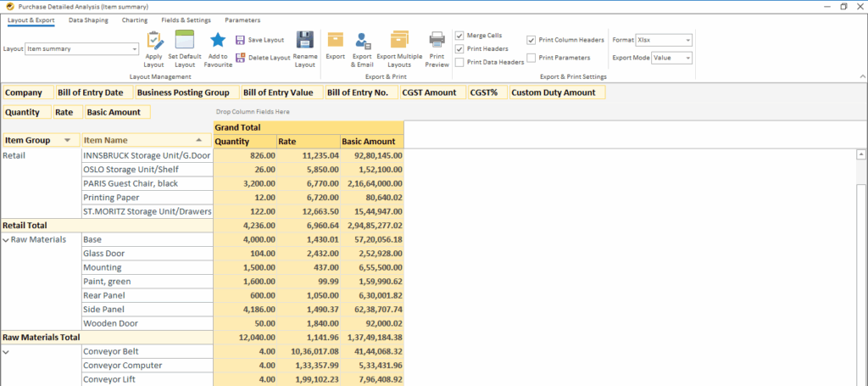The height and width of the screenshot is (386, 868).
Task: Click the Export box icon
Action: click(336, 41)
